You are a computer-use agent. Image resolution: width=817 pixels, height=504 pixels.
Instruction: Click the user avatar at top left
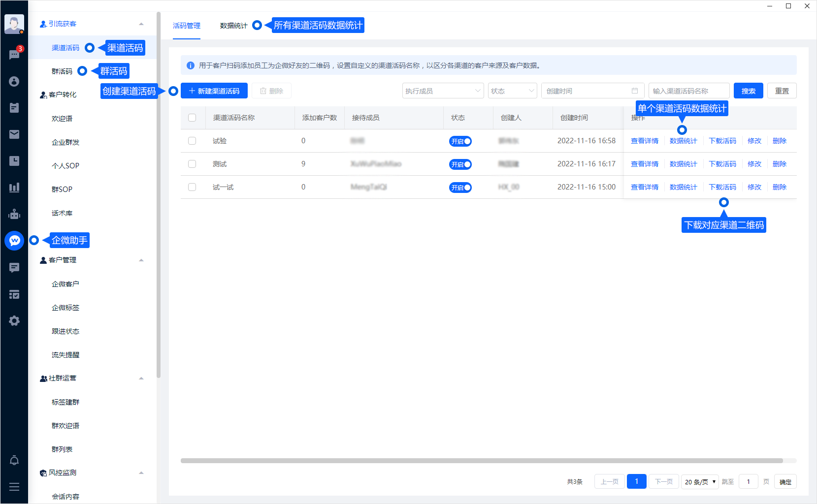tap(14, 24)
